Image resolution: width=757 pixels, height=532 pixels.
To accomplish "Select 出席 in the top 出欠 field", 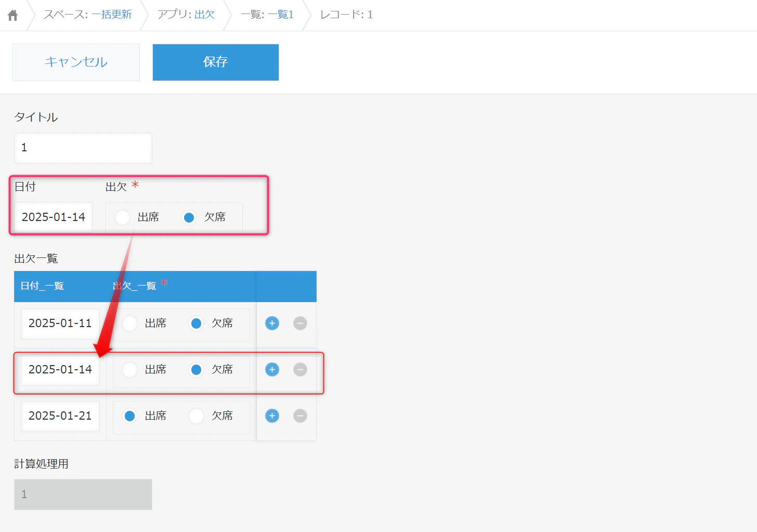I will pos(123,217).
